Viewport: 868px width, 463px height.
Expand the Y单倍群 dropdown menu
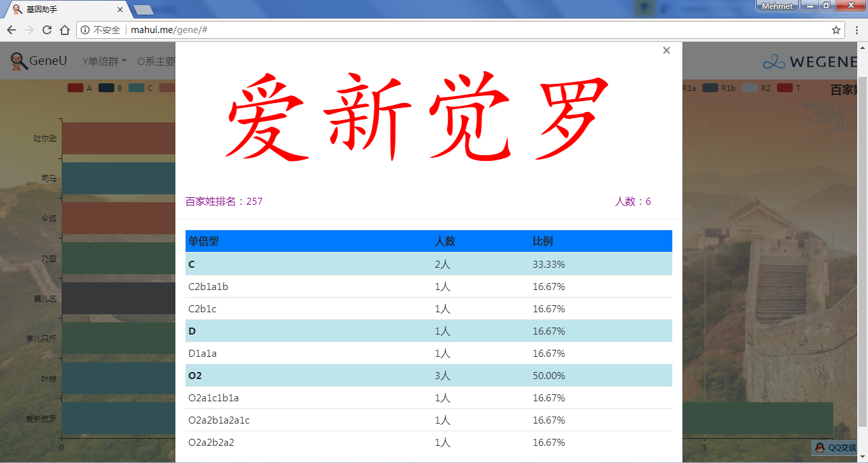104,62
